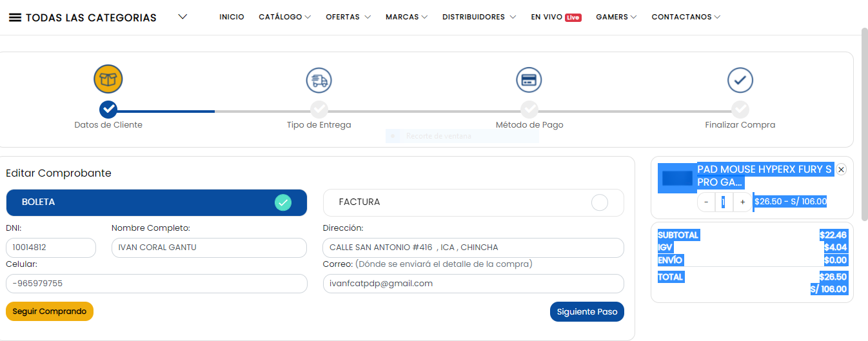
Task: Click the Seguir Comprando button
Action: pos(50,311)
